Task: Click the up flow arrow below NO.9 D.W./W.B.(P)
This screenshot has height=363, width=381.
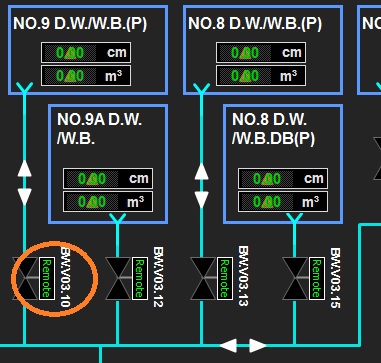Action: coord(24,169)
